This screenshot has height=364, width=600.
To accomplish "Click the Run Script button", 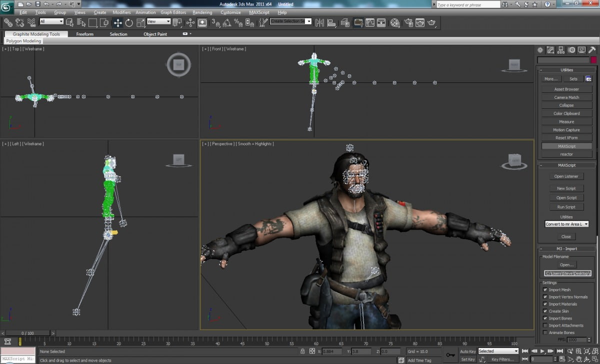I will [x=566, y=207].
